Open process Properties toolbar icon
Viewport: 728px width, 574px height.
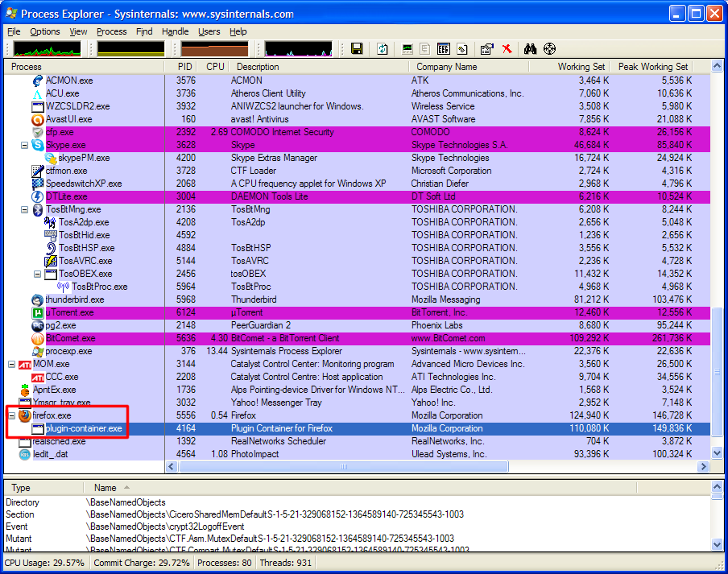click(486, 49)
